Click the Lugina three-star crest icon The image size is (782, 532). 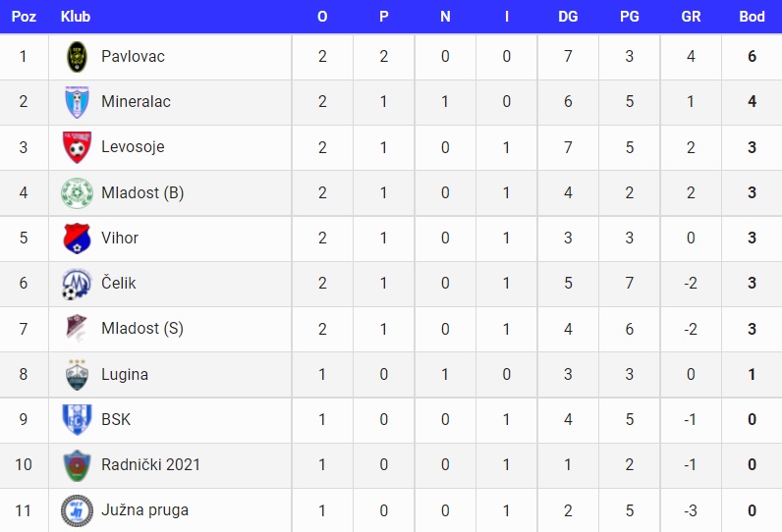pos(77,375)
